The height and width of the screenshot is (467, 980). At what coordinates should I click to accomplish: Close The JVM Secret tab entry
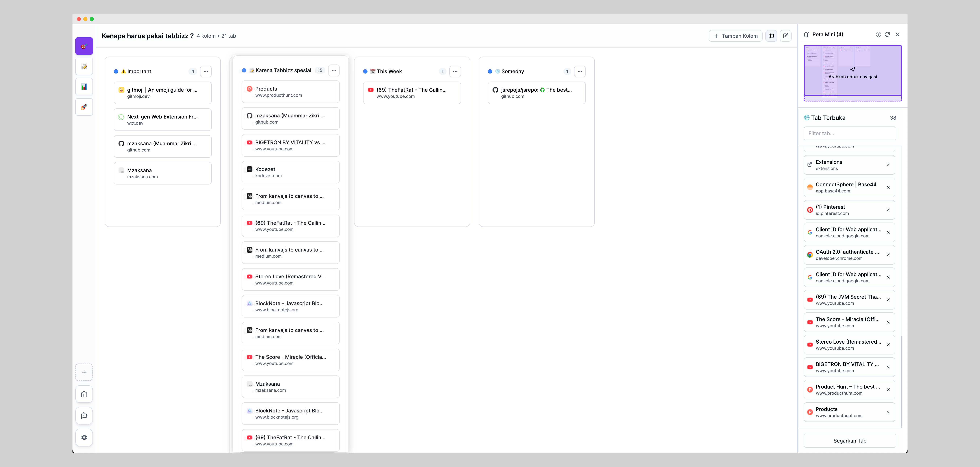888,300
